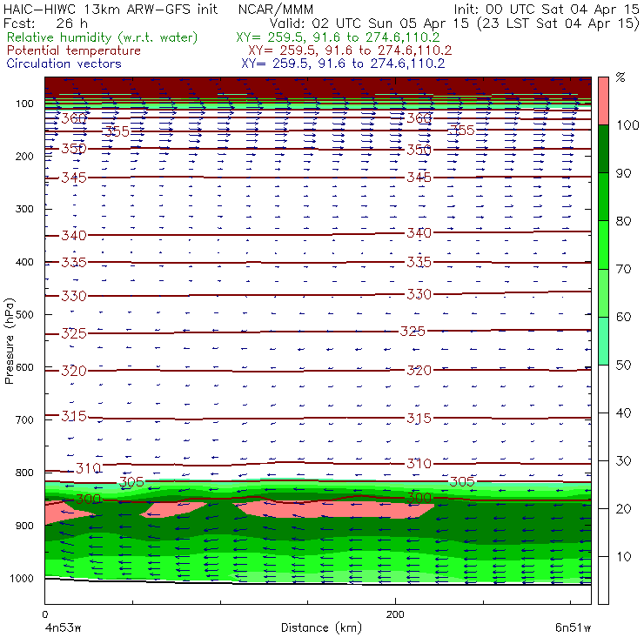Click the bright green 70–80% colorbar segment

603,245
